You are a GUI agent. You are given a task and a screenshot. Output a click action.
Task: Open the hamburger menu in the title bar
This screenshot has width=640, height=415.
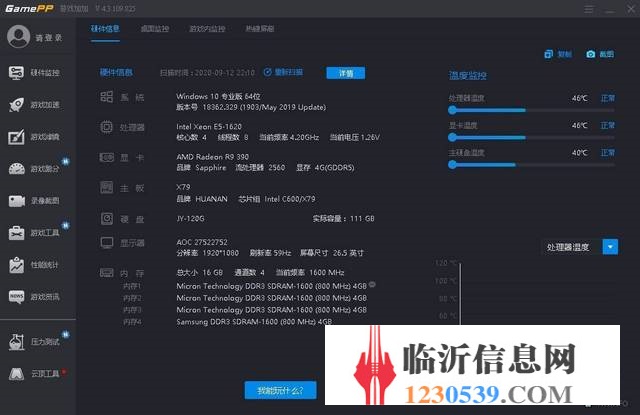click(x=589, y=9)
